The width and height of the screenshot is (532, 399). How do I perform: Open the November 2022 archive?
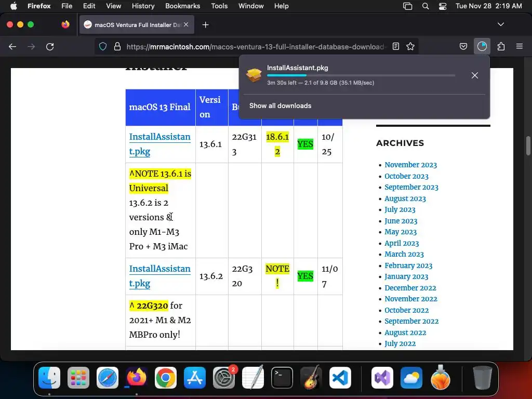(x=410, y=299)
